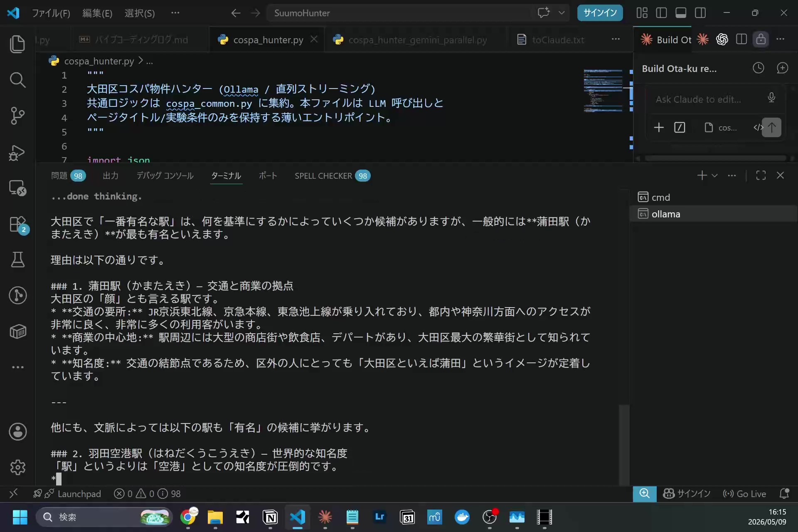Open the バイブコーディングログ.md tab
798x532 pixels.
click(140, 40)
